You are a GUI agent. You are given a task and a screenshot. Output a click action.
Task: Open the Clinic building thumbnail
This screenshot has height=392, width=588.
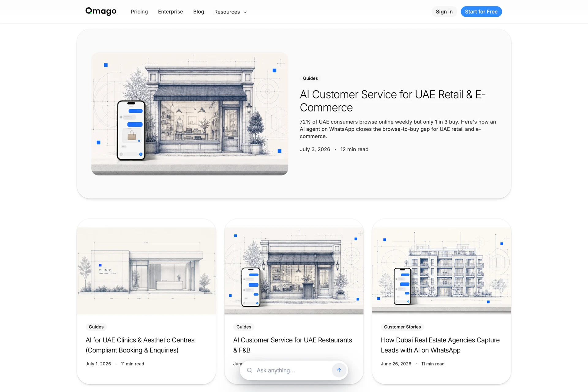(146, 271)
